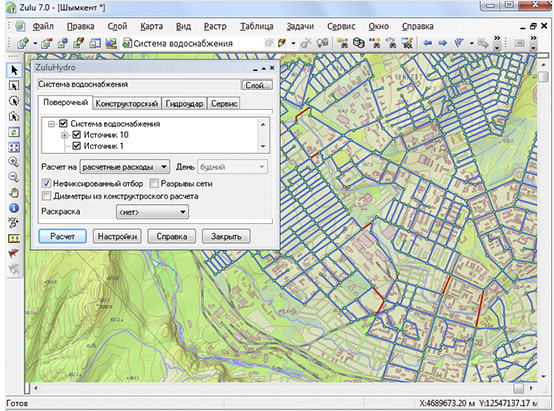This screenshot has width=554, height=411.
Task: Toggle the Система водоснабжения tree checkbox
Action: (x=63, y=123)
